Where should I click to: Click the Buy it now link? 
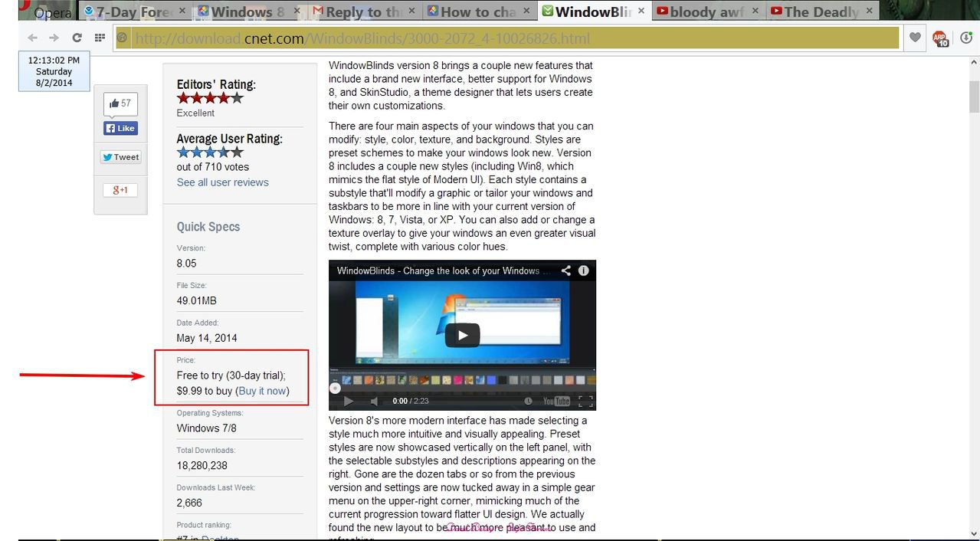262,391
